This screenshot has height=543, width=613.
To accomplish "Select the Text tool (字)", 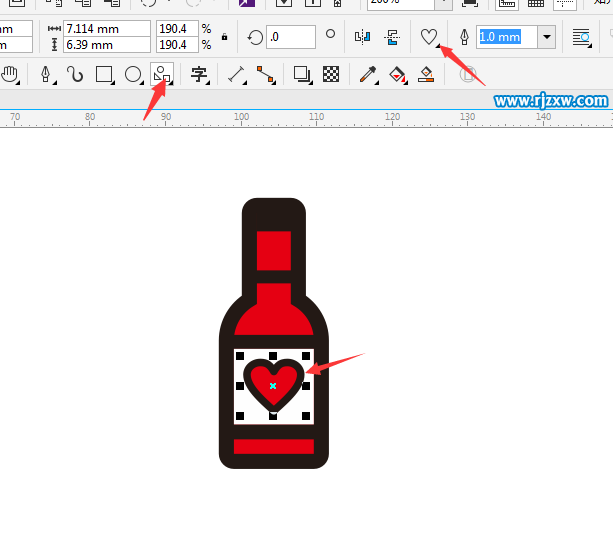I will (x=199, y=74).
